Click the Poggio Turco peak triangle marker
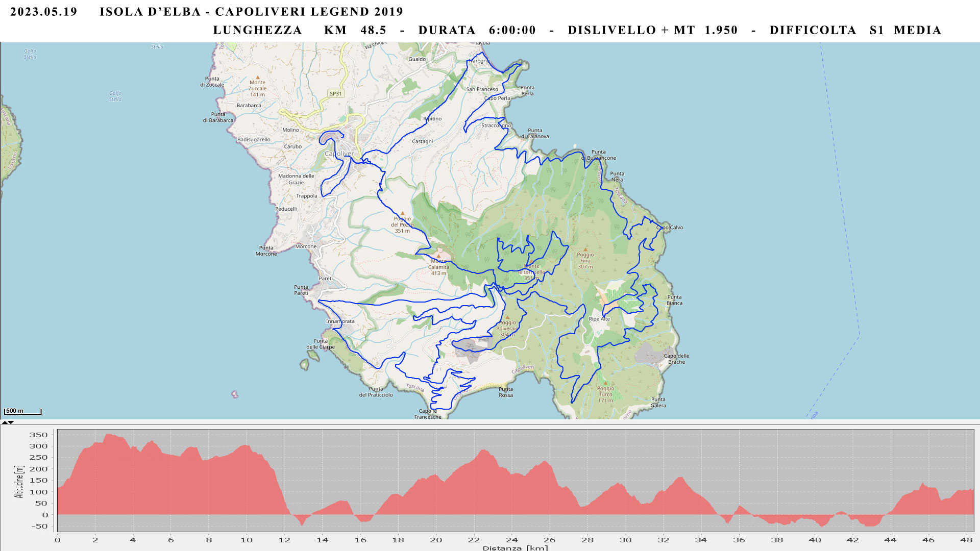Image resolution: width=980 pixels, height=551 pixels. [605, 383]
